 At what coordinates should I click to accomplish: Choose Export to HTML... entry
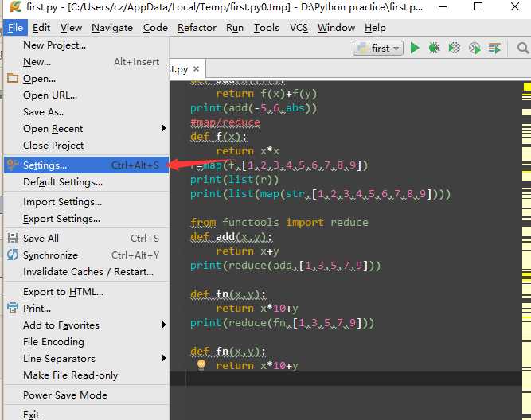tap(86, 291)
